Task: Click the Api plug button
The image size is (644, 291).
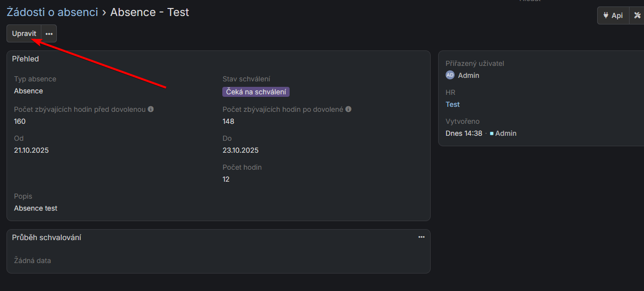Action: (613, 15)
